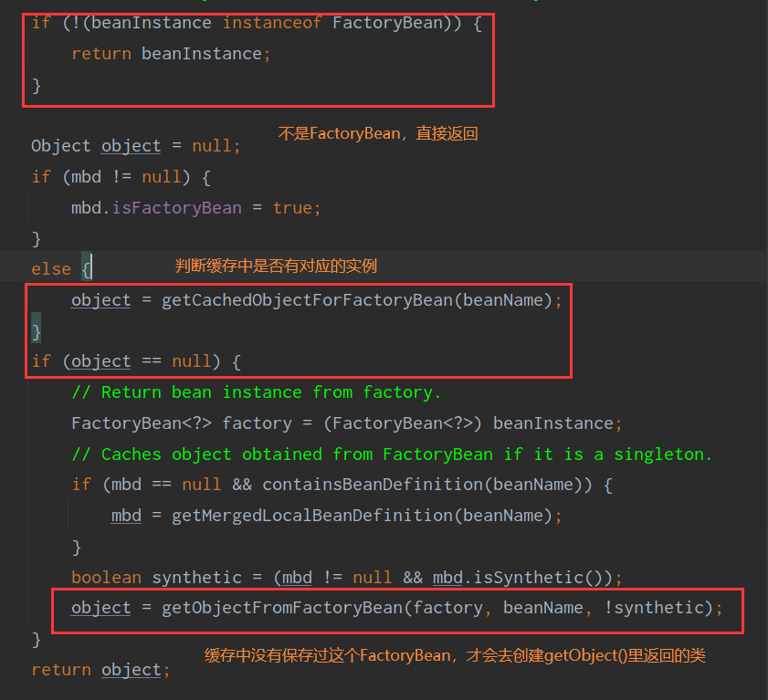Click the 'if (mbd != null) {' line
The width and height of the screenshot is (768, 700).
tap(121, 177)
